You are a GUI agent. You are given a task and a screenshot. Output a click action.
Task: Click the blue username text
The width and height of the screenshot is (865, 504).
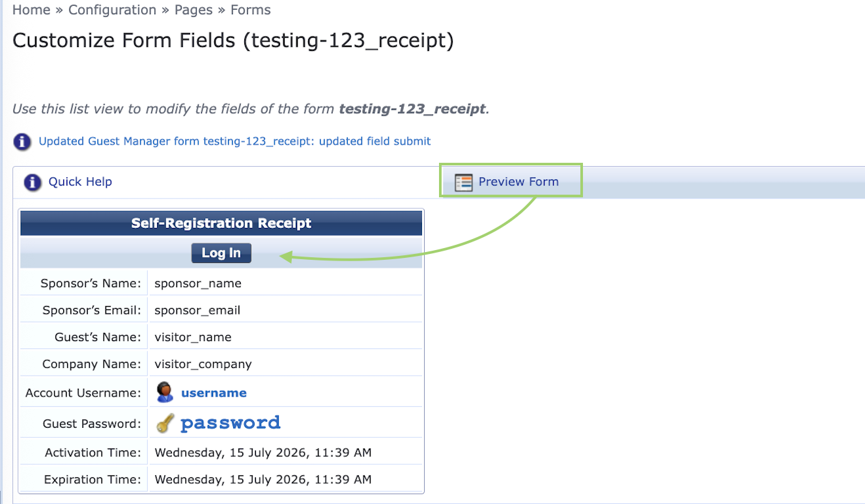[x=214, y=393]
